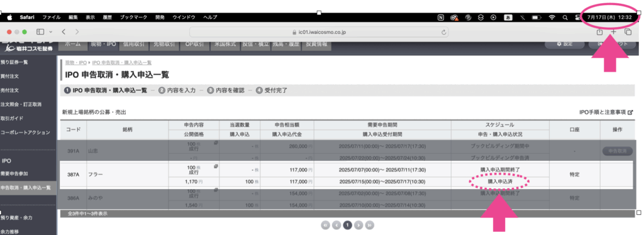Open 売付注文 in the sidebar
Image resolution: width=644 pixels, height=235 pixels.
coord(10,90)
